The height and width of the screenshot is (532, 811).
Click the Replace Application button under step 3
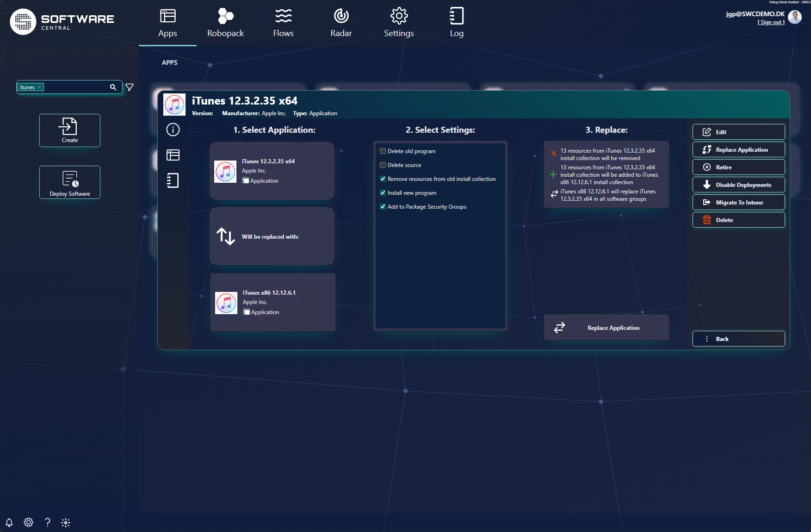pos(607,328)
